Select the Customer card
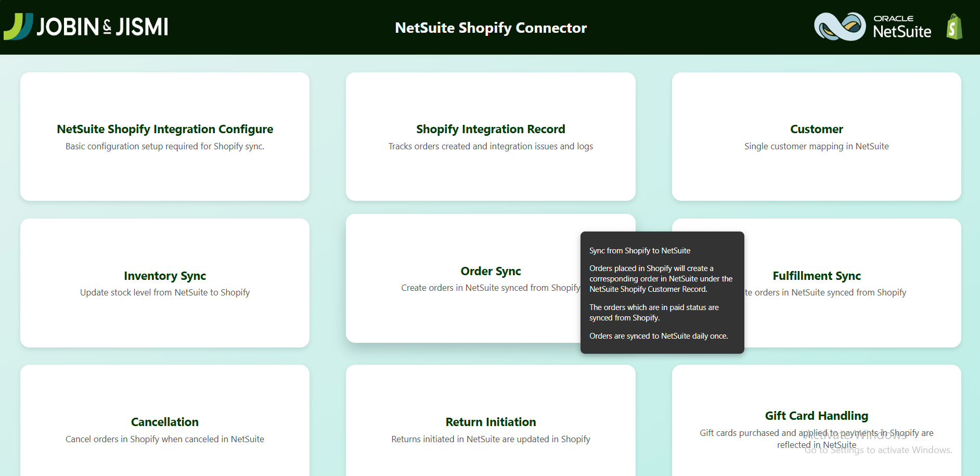The width and height of the screenshot is (980, 476). (x=816, y=136)
